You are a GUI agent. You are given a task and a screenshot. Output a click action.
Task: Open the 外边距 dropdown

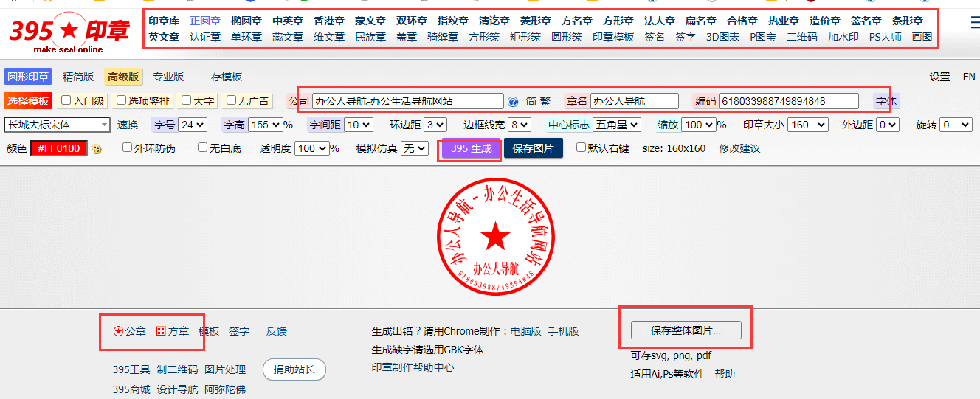(x=887, y=125)
